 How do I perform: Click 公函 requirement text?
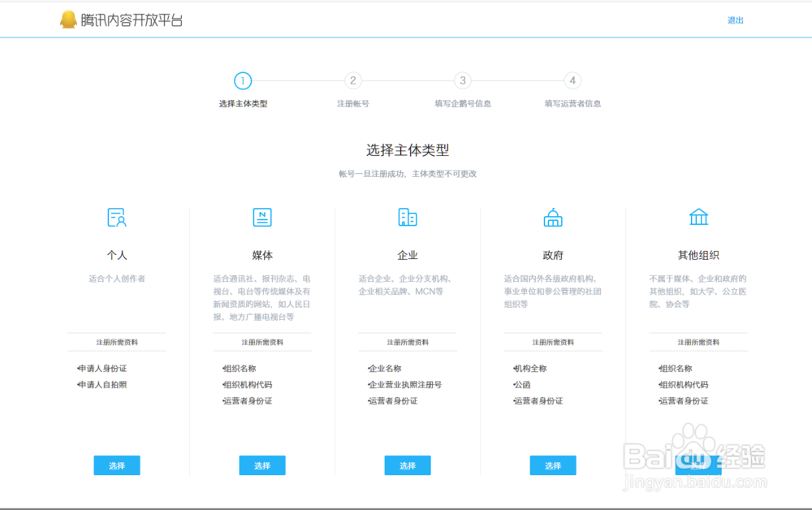(522, 385)
